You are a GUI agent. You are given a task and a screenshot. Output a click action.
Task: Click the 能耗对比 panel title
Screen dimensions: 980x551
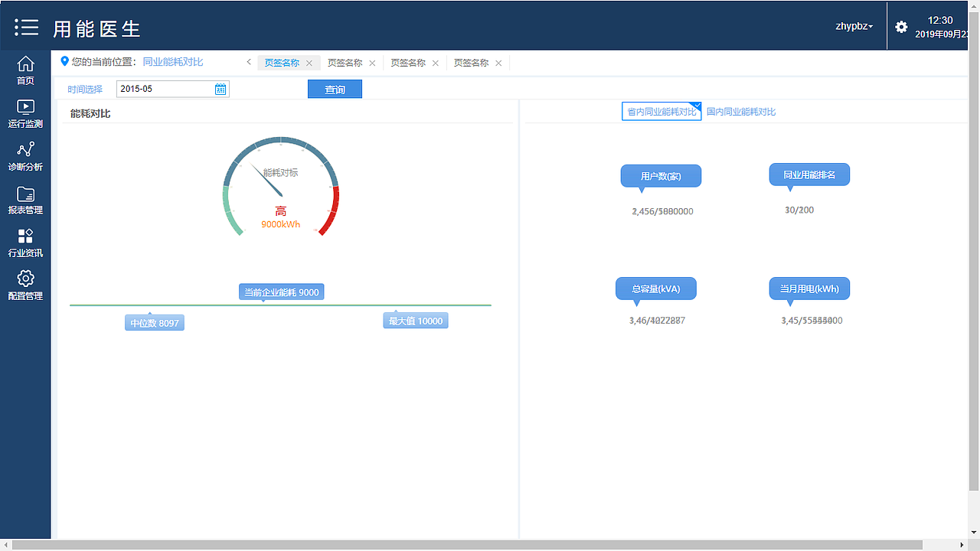[90, 113]
